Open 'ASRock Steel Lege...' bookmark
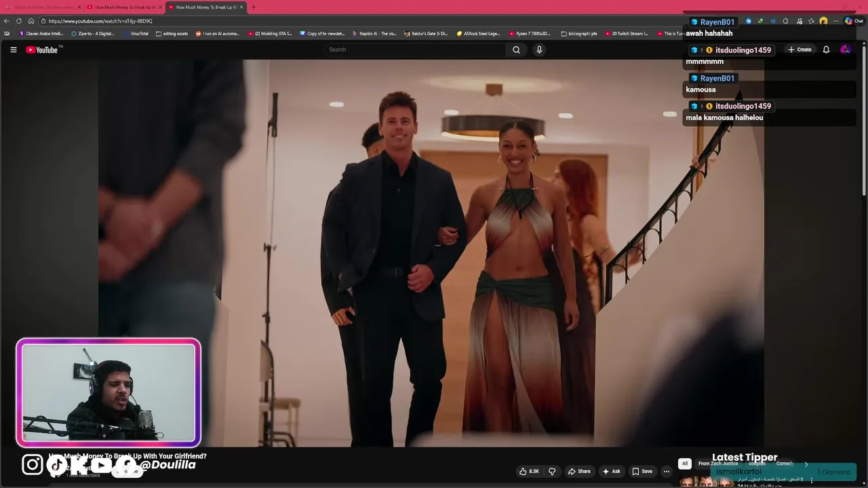868x488 pixels. (x=478, y=33)
